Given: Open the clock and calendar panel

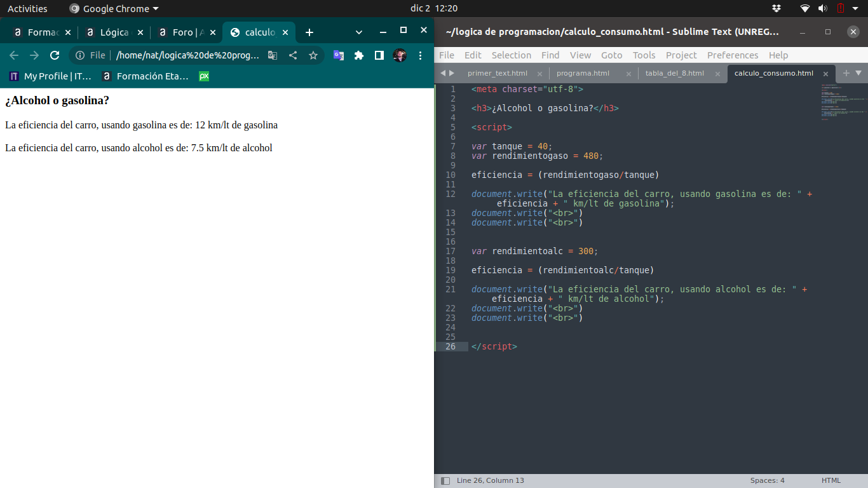Looking at the screenshot, I should (434, 8).
